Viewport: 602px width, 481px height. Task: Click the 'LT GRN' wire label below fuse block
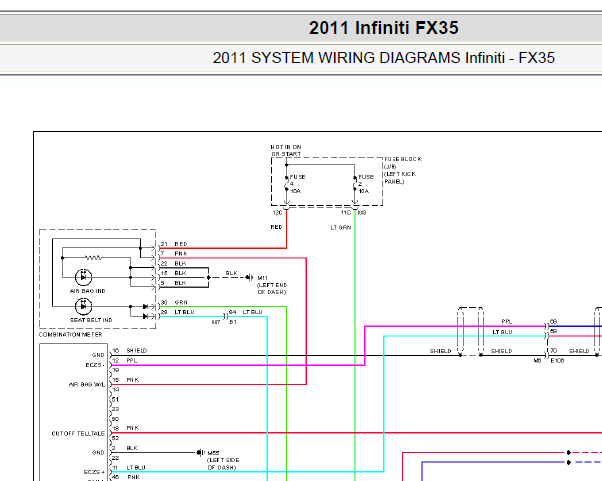point(341,228)
